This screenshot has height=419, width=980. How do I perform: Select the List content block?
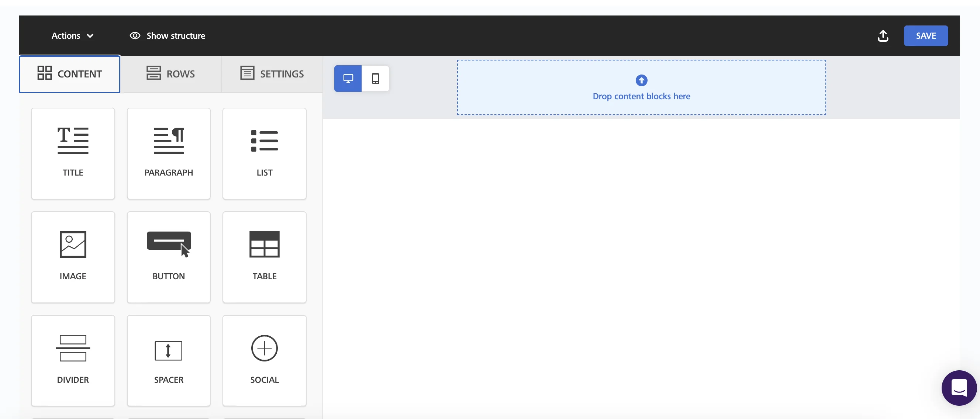(265, 153)
